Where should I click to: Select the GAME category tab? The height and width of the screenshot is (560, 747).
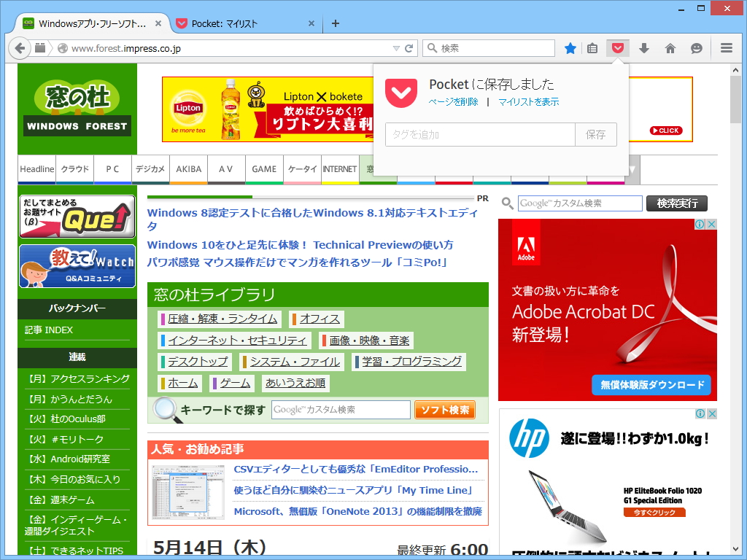pos(264,168)
